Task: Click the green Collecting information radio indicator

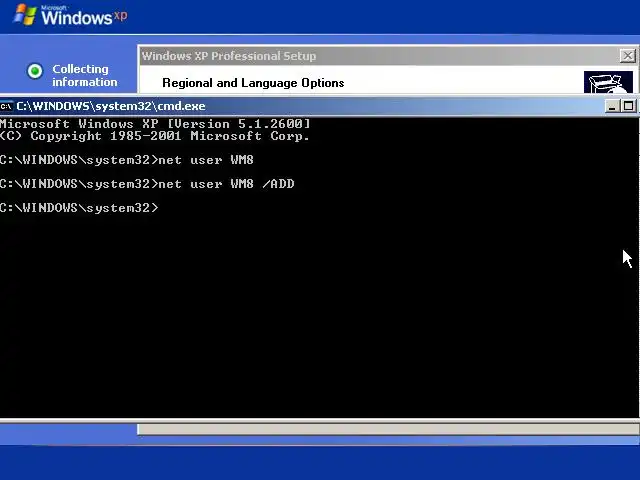Action: pyautogui.click(x=35, y=71)
